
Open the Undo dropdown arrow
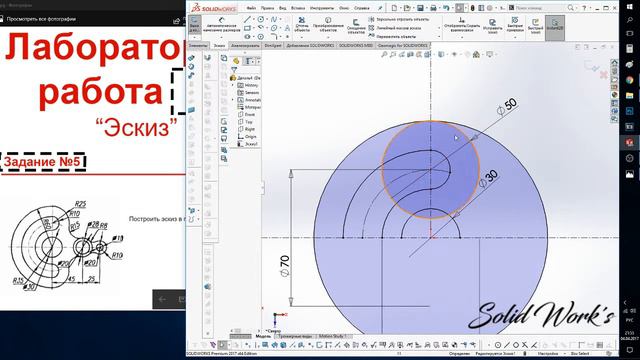pos(453,8)
